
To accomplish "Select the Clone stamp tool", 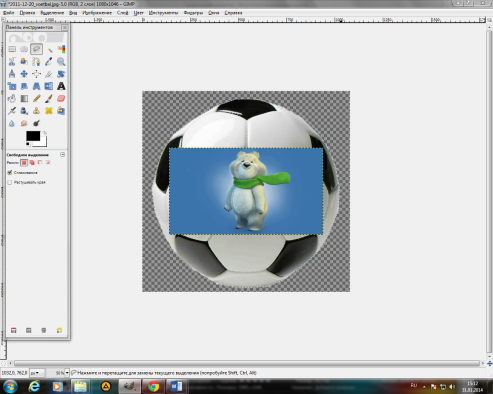I will click(36, 111).
